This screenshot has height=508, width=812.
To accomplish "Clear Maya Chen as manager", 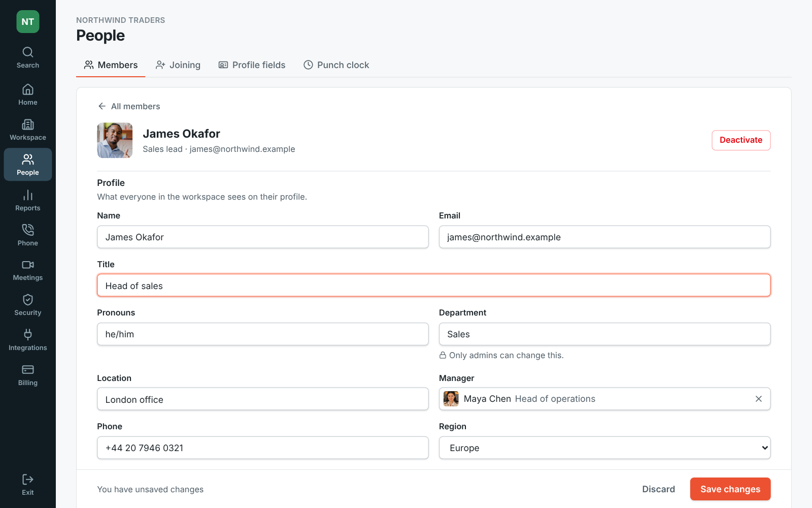I will click(x=758, y=399).
